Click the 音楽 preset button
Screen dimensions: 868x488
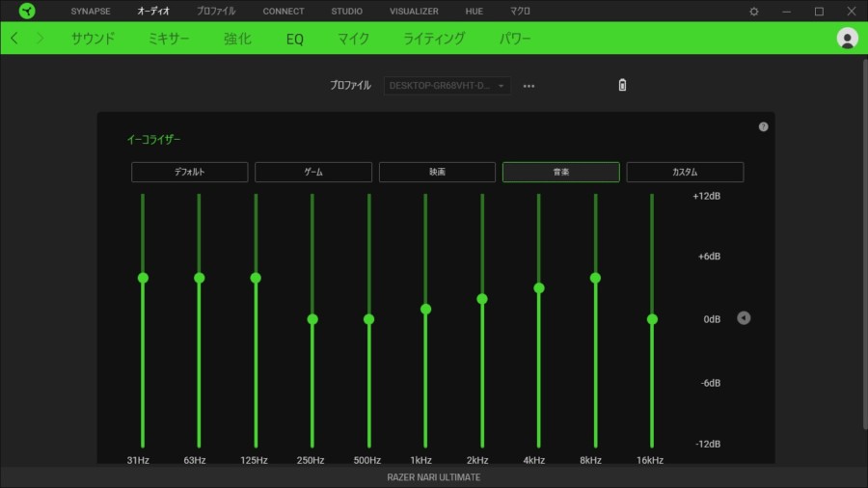tap(560, 172)
